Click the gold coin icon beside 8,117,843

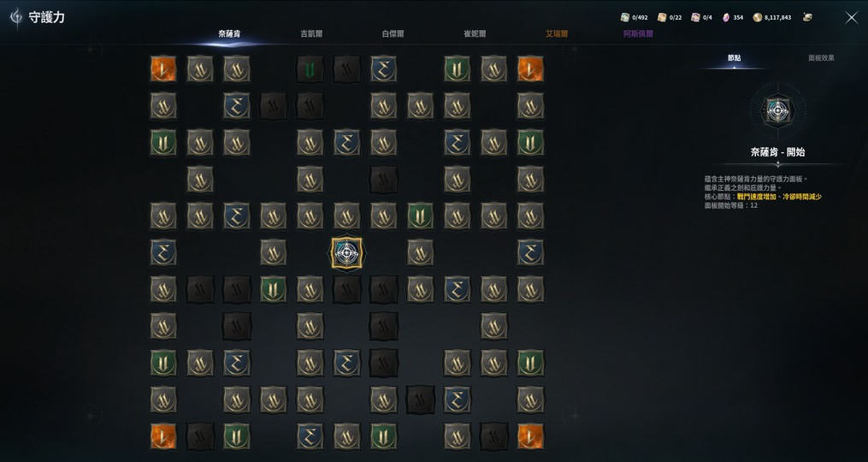758,17
